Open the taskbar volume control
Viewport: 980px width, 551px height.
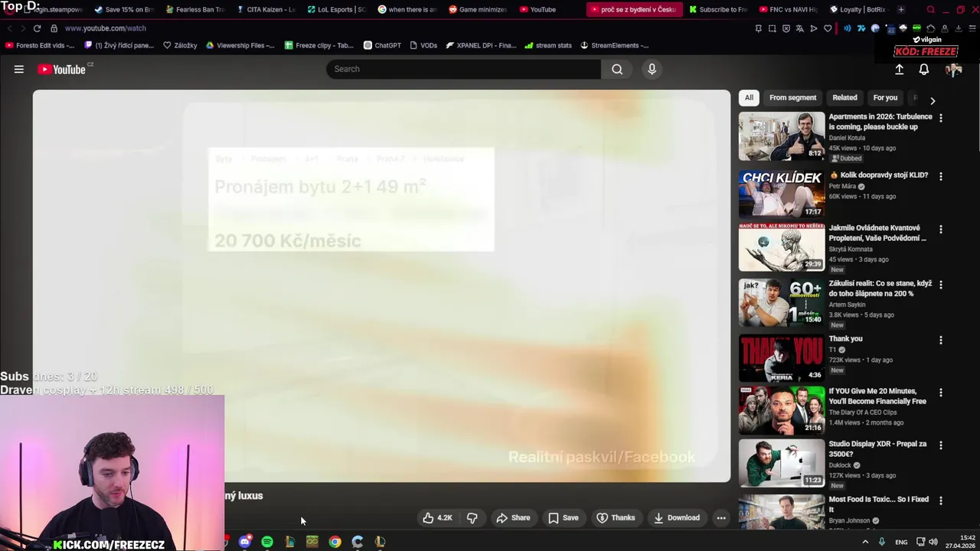pyautogui.click(x=933, y=542)
